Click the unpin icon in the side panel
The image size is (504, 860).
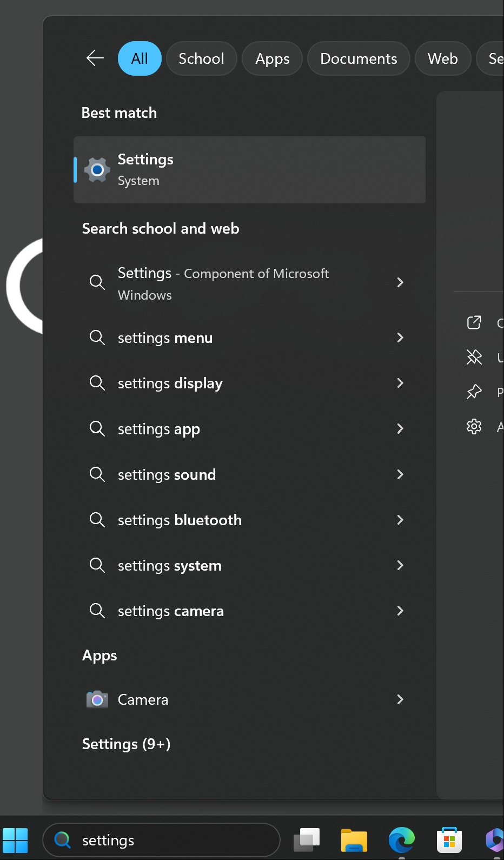pyautogui.click(x=474, y=357)
